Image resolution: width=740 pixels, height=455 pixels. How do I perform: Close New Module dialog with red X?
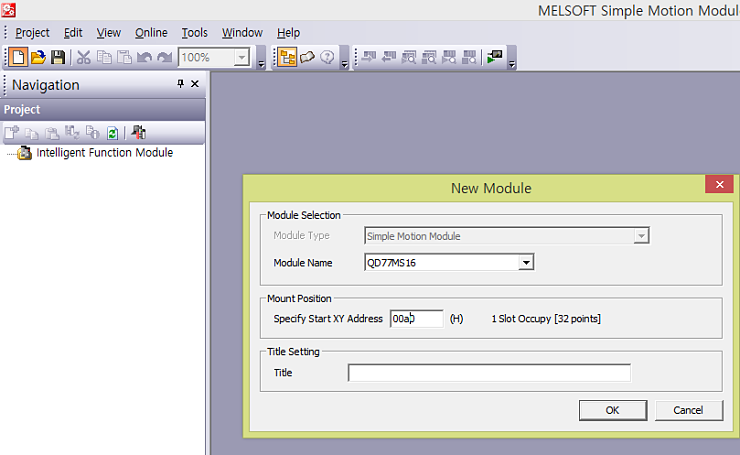(719, 184)
